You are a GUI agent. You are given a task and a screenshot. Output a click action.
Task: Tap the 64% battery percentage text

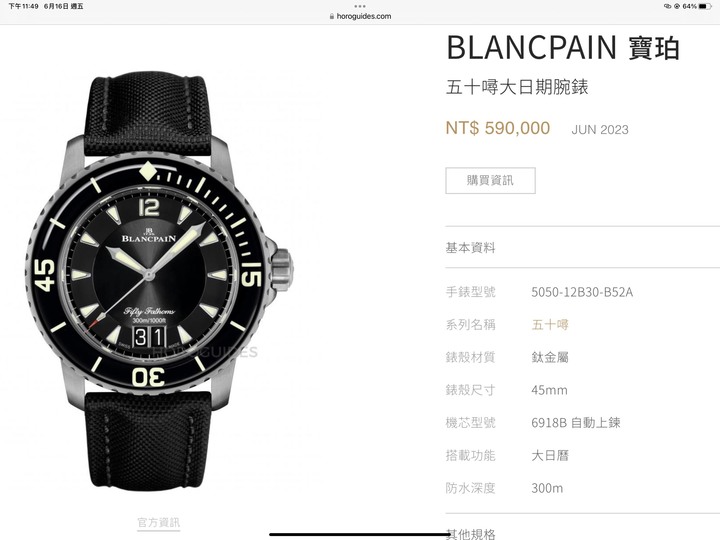[x=689, y=6]
